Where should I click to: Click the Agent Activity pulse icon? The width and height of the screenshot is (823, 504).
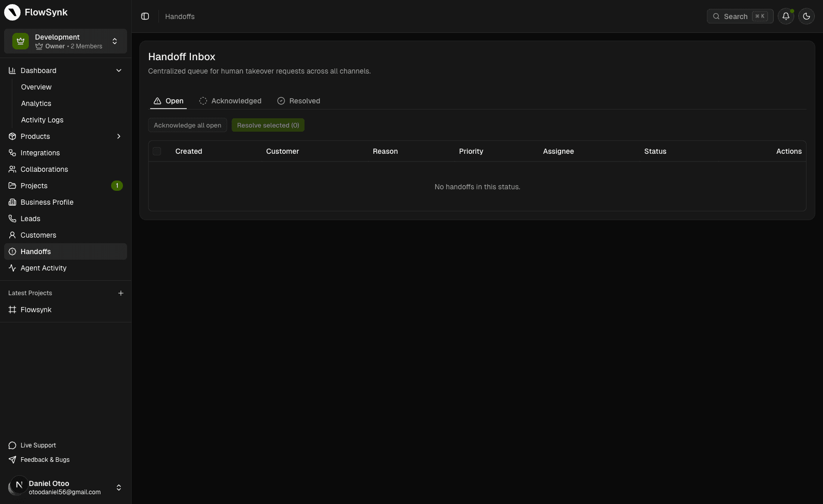pyautogui.click(x=12, y=268)
